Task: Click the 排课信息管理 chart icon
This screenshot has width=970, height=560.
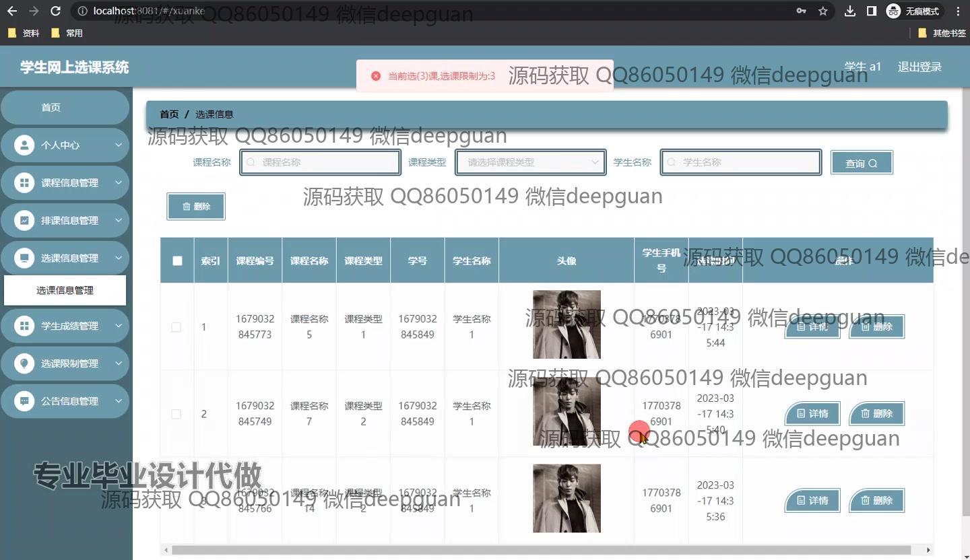Action: (24, 220)
